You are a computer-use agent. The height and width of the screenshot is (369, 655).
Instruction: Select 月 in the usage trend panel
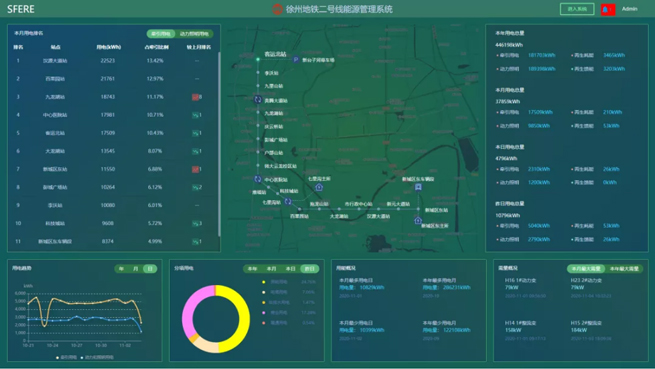coord(136,269)
